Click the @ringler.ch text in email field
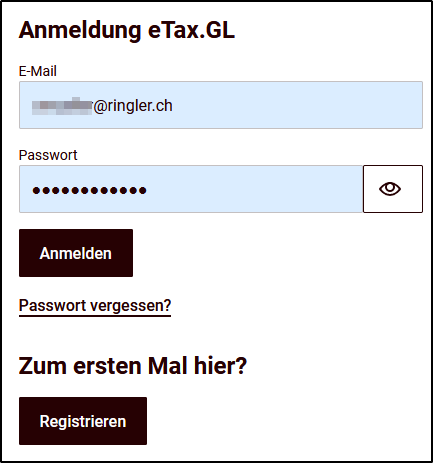Screen dimensions: 433x463 click(133, 106)
